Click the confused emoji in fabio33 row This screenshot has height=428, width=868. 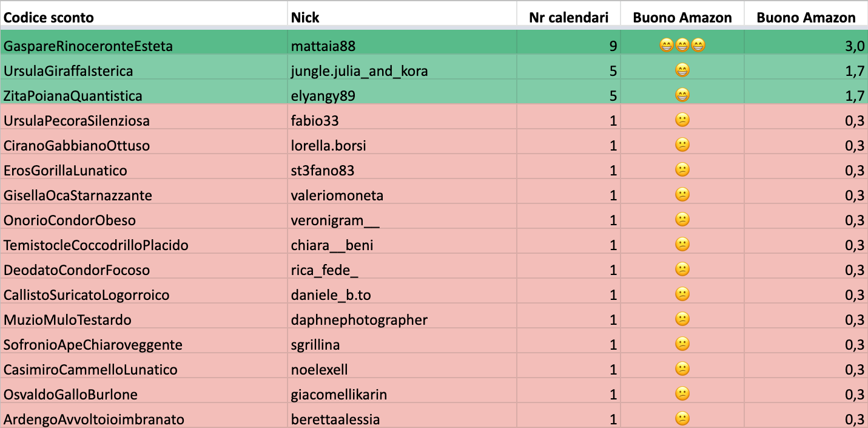coord(682,120)
